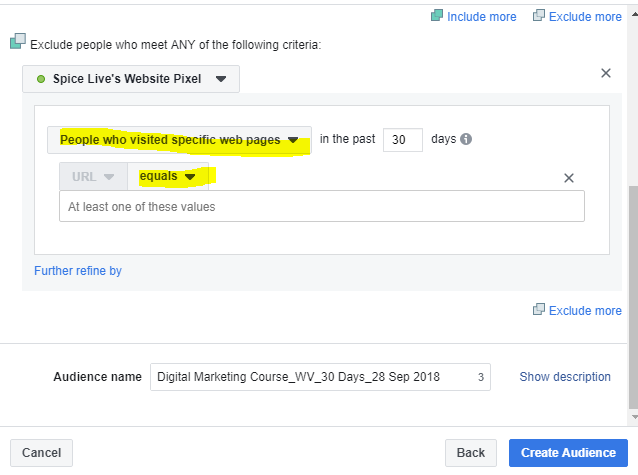Click the Back button
Image resolution: width=638 pixels, height=475 pixels.
pyautogui.click(x=471, y=453)
